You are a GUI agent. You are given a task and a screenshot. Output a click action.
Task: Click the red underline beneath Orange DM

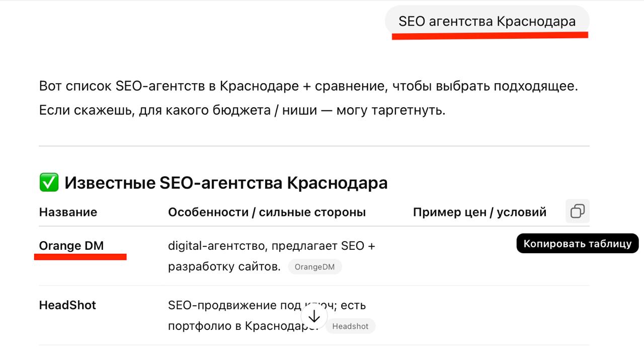click(x=80, y=256)
